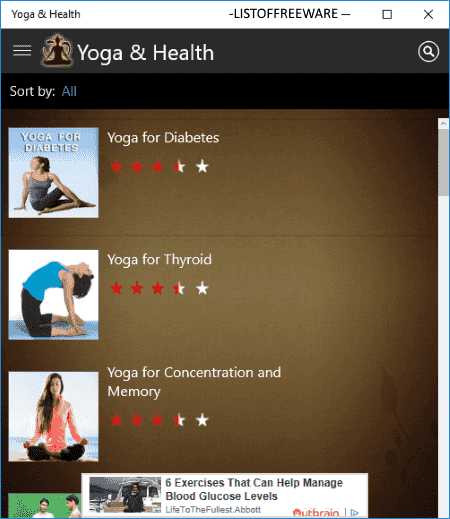Open the 6 Exercises blood glucose ad
This screenshot has width=450, height=519.
(225, 495)
